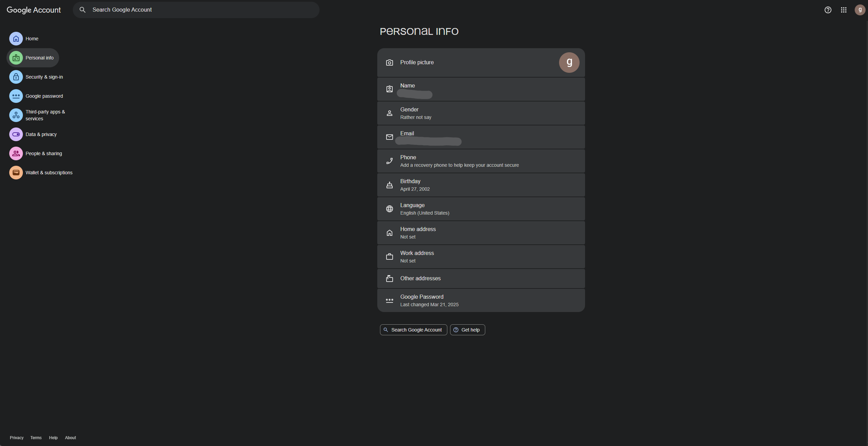868x446 pixels.
Task: Click the Home sidebar icon
Action: (16, 39)
